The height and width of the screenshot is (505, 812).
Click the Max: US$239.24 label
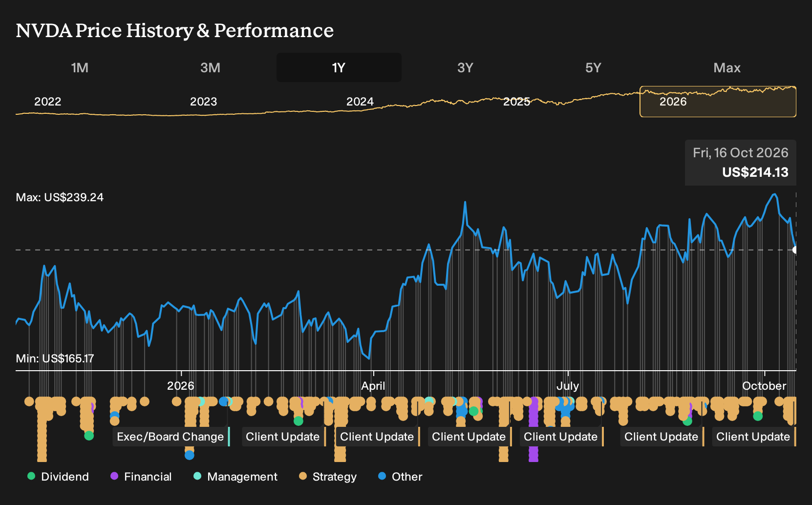point(60,197)
